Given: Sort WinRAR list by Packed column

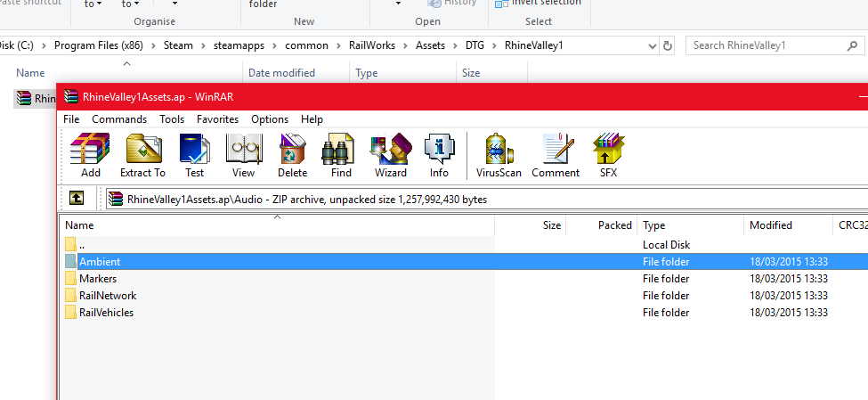Looking at the screenshot, I should tap(601, 225).
